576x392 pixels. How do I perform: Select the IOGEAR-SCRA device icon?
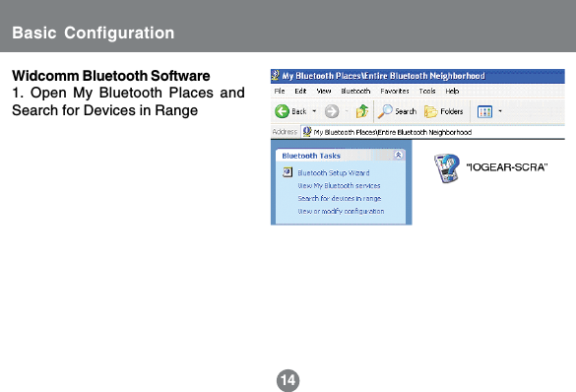pos(446,167)
